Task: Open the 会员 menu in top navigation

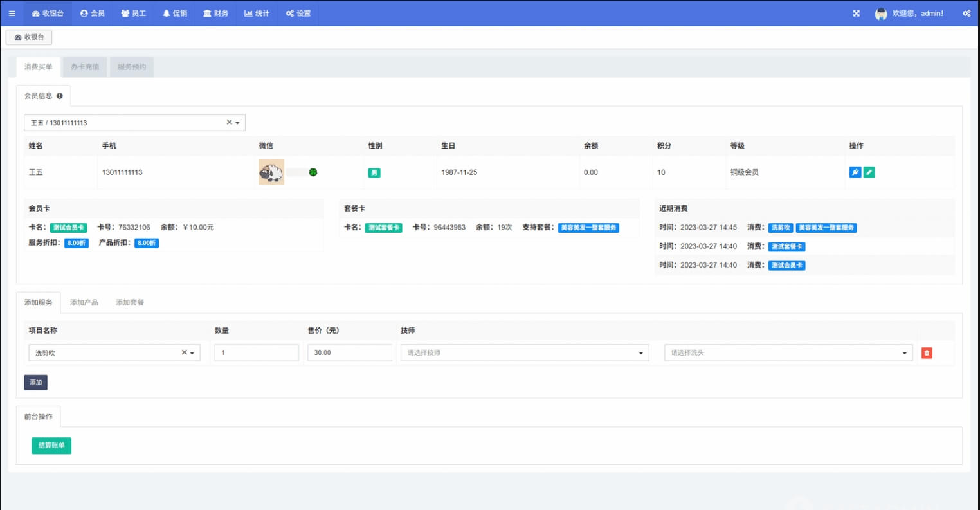Action: (93, 14)
